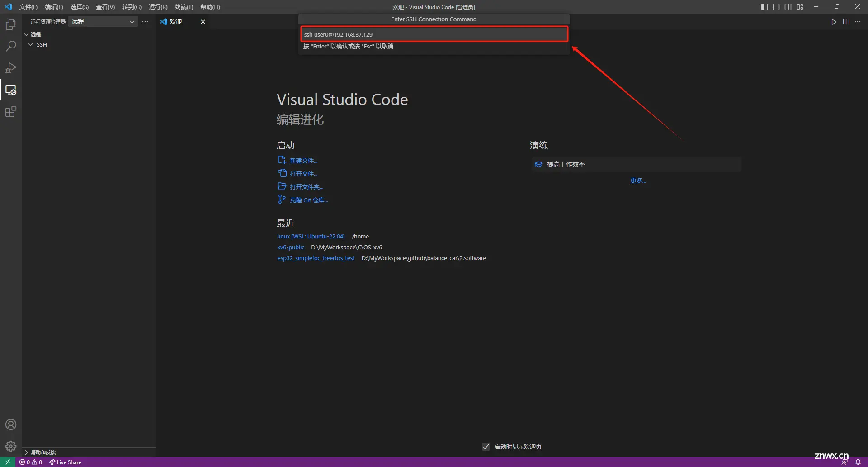Click the 打开文件夹 folder icon

pyautogui.click(x=282, y=186)
